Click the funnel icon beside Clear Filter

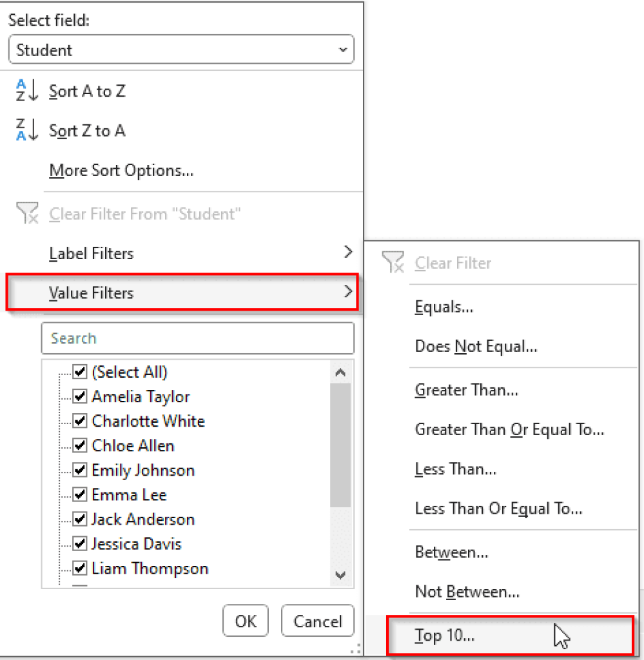pyautogui.click(x=393, y=263)
